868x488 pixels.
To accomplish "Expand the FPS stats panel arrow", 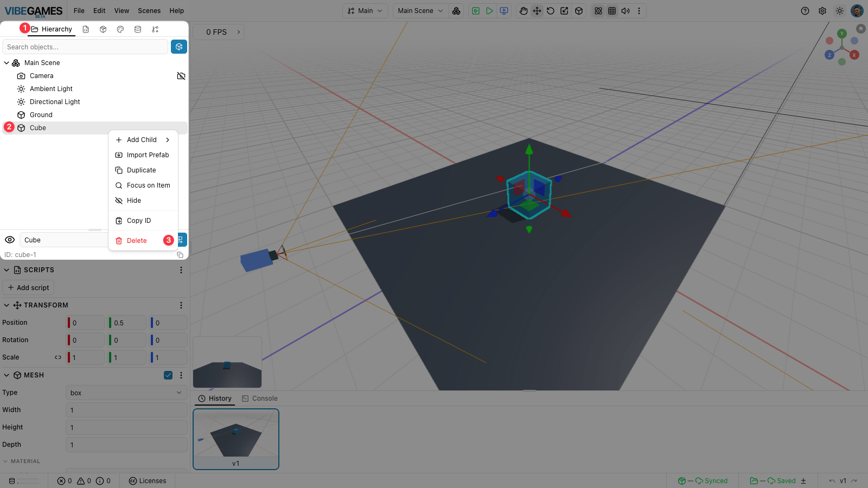I will click(x=239, y=32).
